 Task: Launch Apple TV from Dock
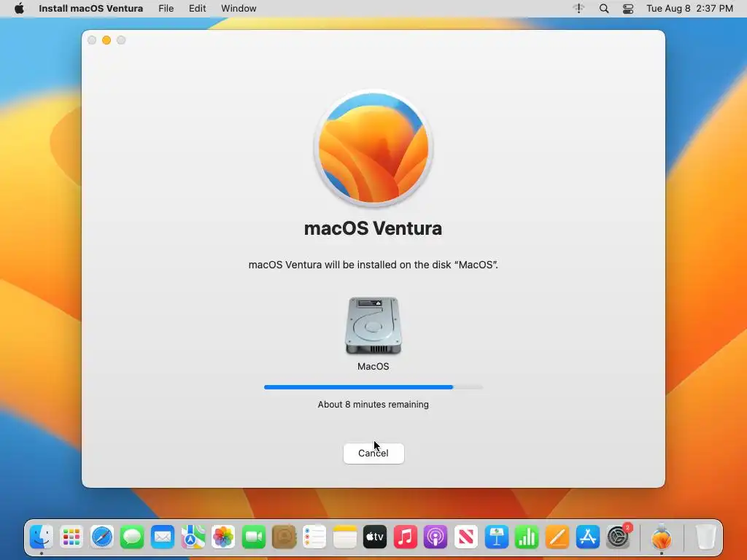(x=375, y=537)
